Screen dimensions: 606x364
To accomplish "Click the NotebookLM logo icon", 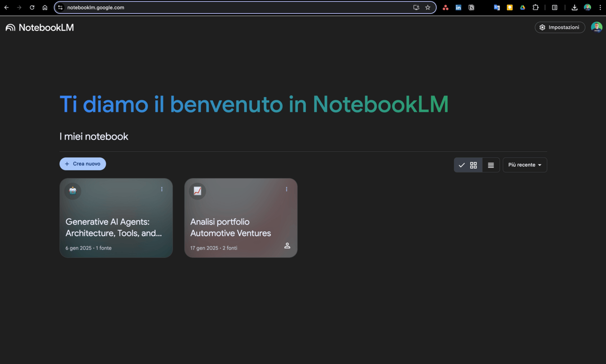I will pyautogui.click(x=10, y=28).
